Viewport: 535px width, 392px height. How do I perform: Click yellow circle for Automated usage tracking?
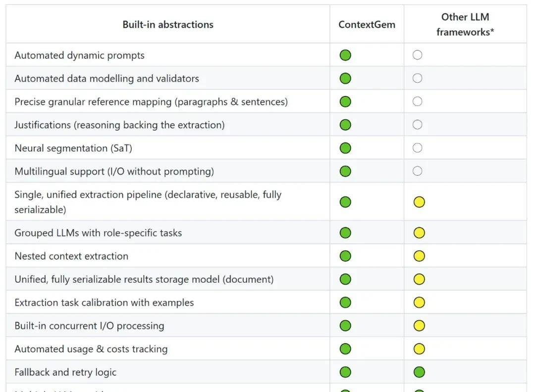coord(419,349)
